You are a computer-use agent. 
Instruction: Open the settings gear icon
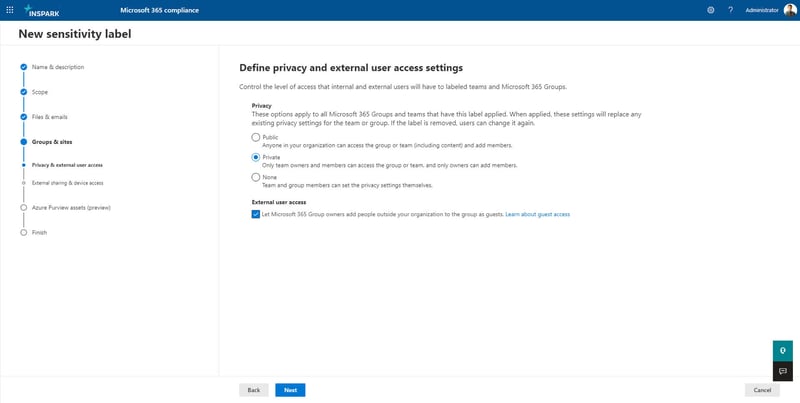coord(710,10)
